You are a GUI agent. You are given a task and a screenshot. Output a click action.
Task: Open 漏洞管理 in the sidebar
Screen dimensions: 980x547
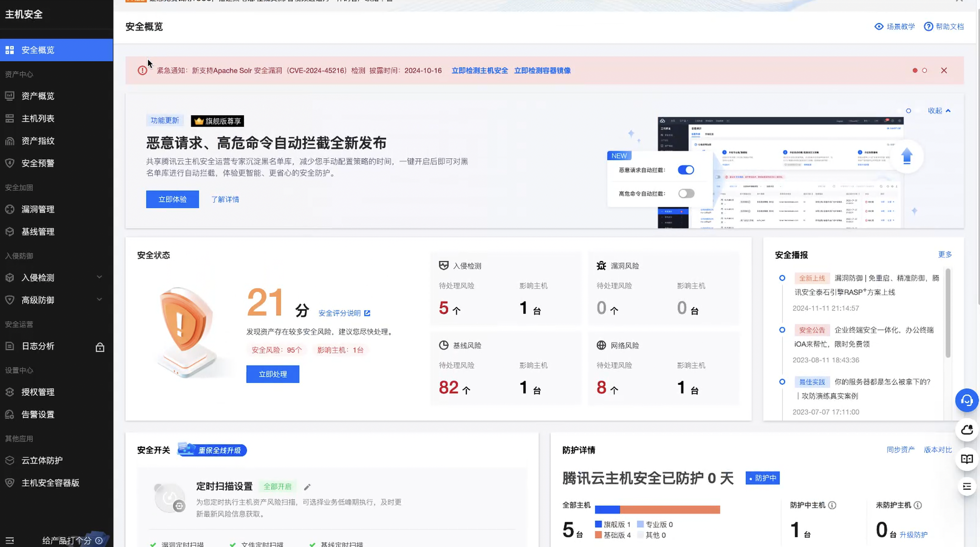38,209
